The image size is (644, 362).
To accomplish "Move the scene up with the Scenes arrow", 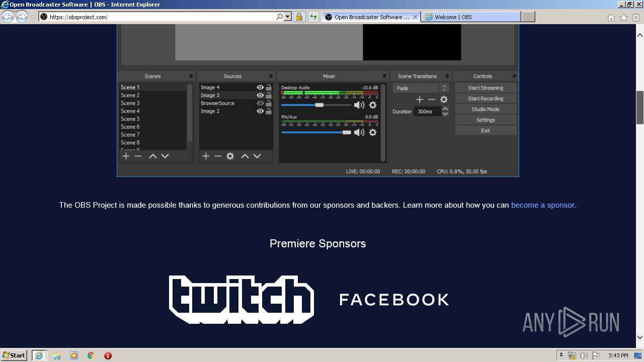I will [x=153, y=156].
